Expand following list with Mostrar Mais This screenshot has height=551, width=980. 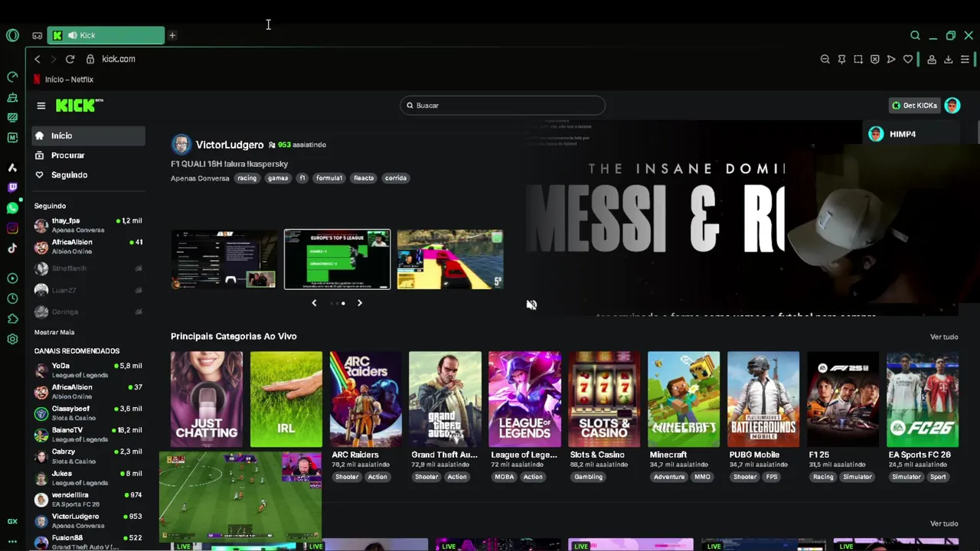point(54,332)
